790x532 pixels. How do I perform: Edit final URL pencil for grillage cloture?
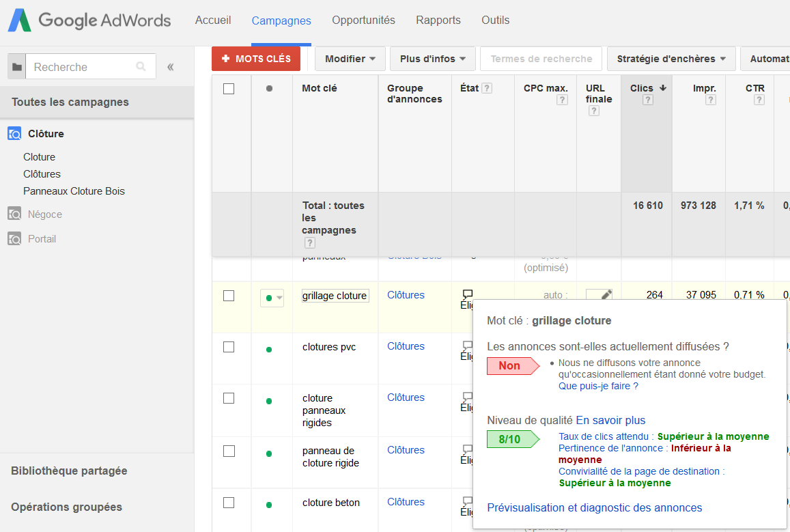click(606, 294)
